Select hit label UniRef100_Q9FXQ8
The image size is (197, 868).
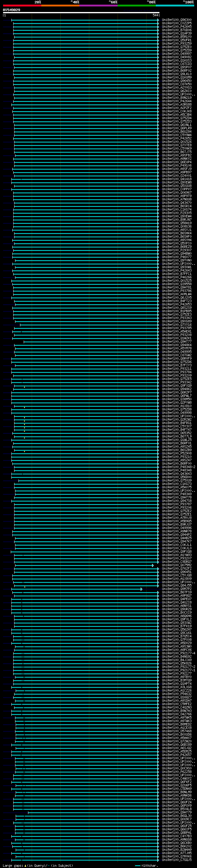coord(177,551)
